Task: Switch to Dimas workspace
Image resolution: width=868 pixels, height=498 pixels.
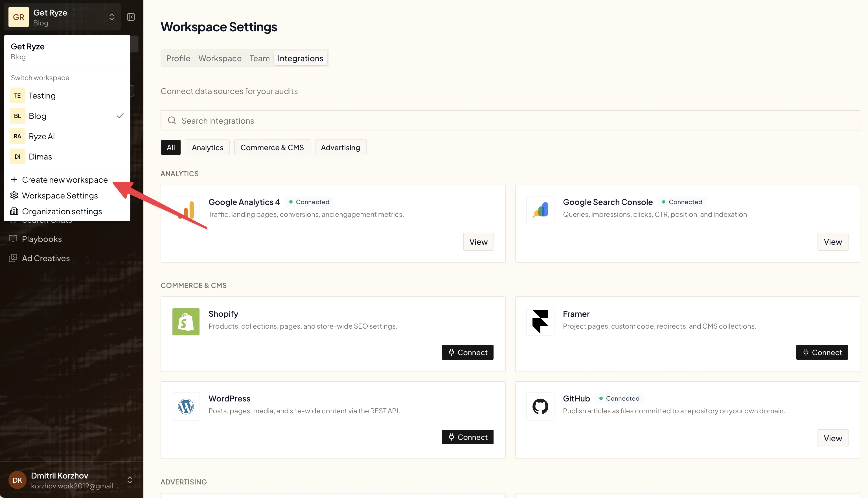Action: click(67, 157)
